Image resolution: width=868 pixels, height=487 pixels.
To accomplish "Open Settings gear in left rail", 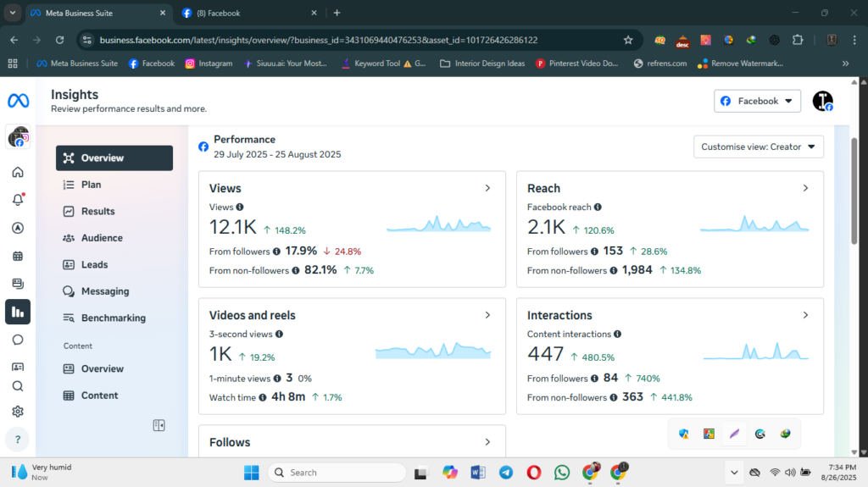I will tap(18, 412).
